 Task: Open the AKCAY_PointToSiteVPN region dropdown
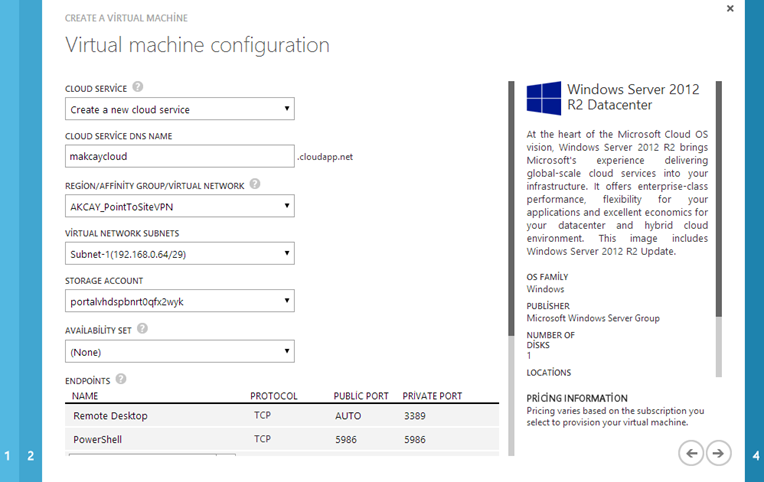coord(180,206)
